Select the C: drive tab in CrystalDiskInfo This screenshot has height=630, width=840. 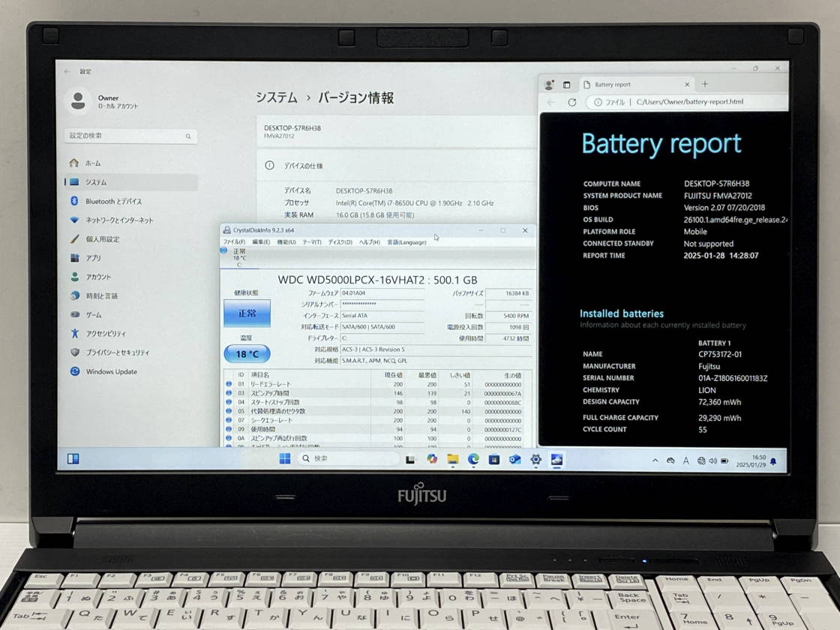point(239,258)
